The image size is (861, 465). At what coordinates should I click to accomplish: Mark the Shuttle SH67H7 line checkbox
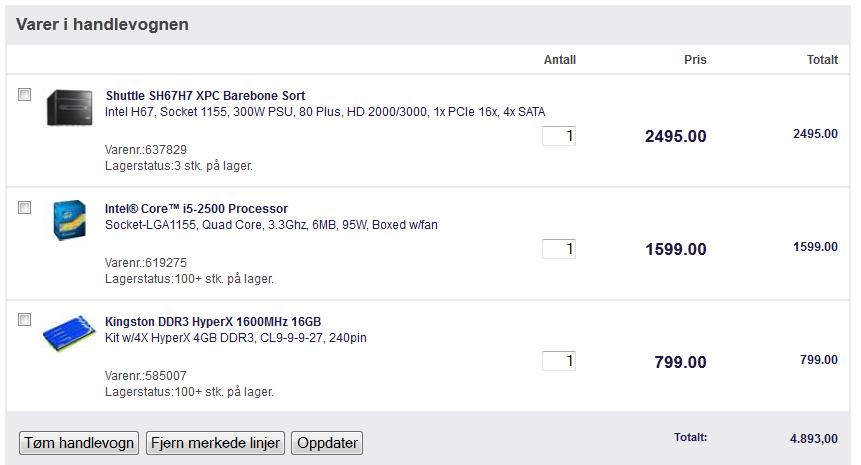24,94
